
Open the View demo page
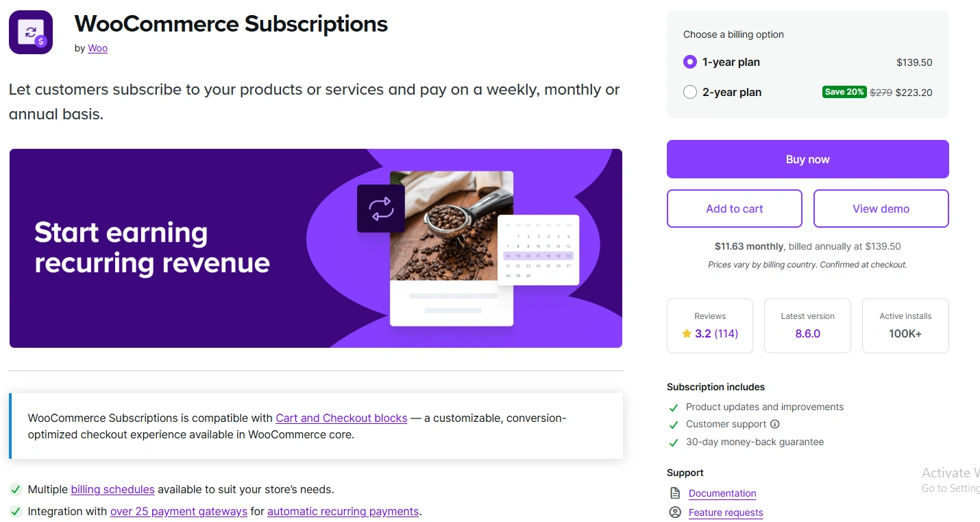coord(881,208)
